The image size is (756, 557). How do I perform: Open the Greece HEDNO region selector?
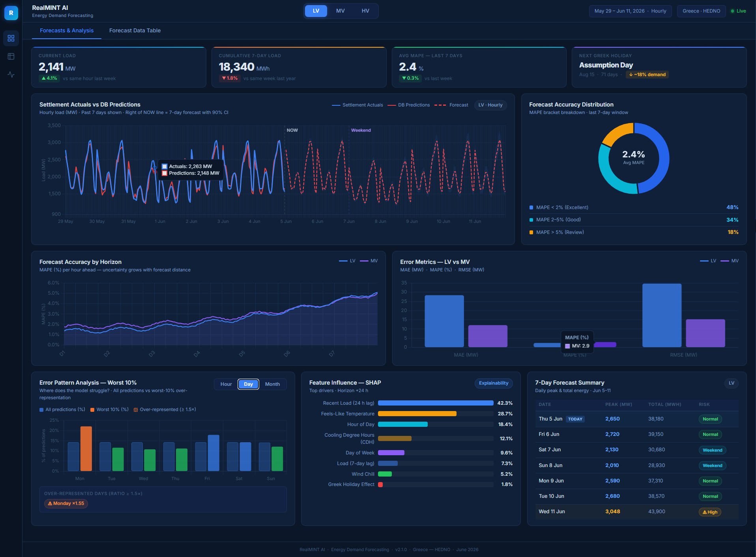click(701, 11)
